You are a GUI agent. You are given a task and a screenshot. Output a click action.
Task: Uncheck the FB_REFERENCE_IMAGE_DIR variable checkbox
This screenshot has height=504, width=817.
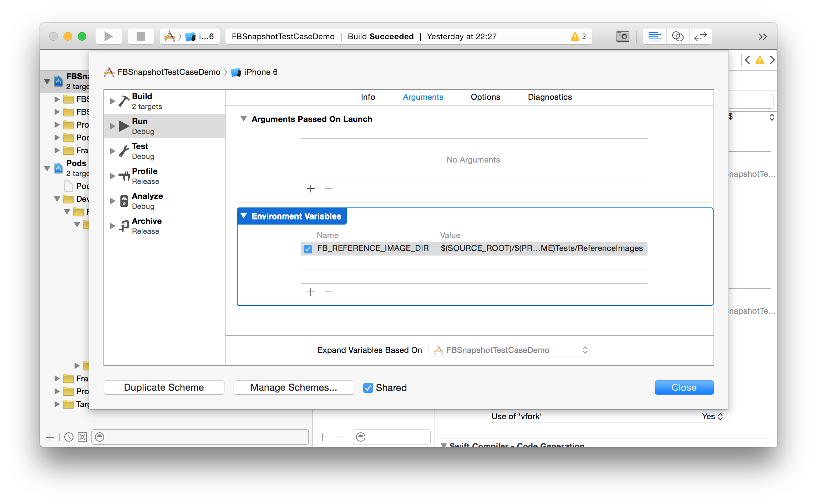click(x=308, y=249)
